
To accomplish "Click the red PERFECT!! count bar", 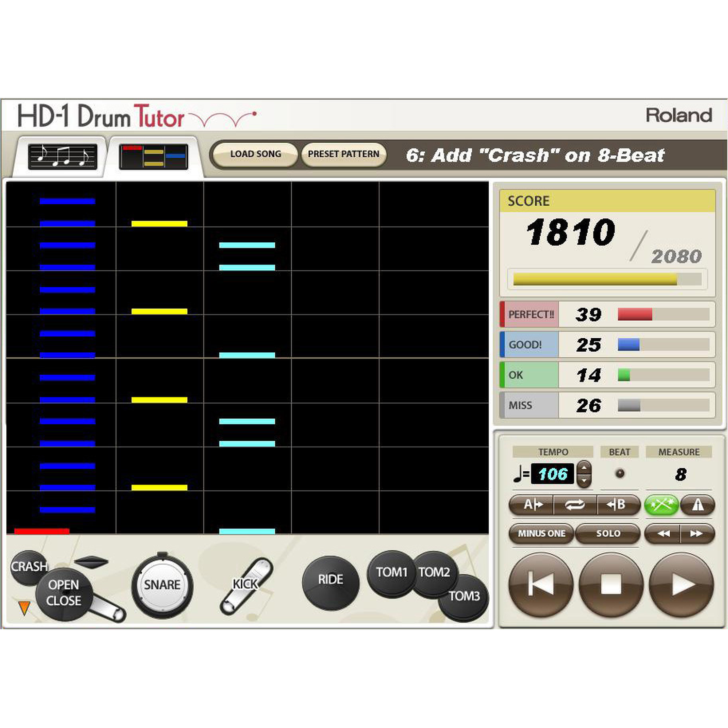I will [x=663, y=314].
